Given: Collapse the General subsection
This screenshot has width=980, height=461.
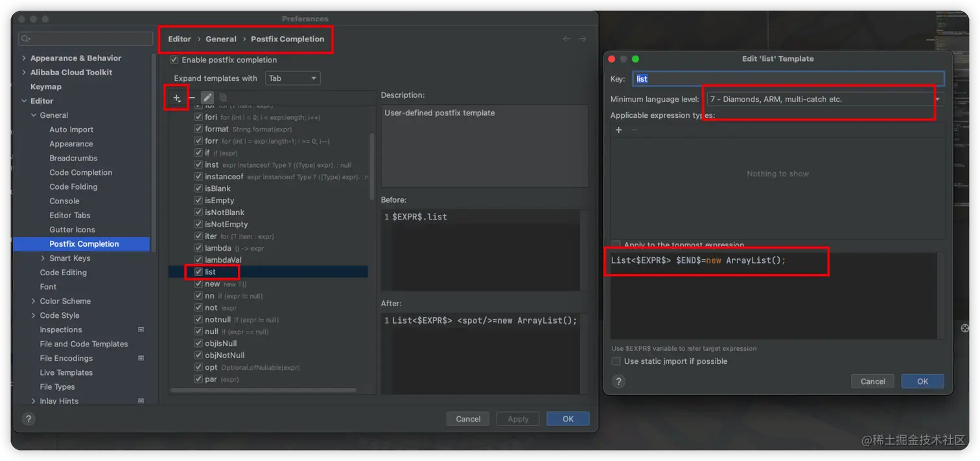Looking at the screenshot, I should pos(34,115).
